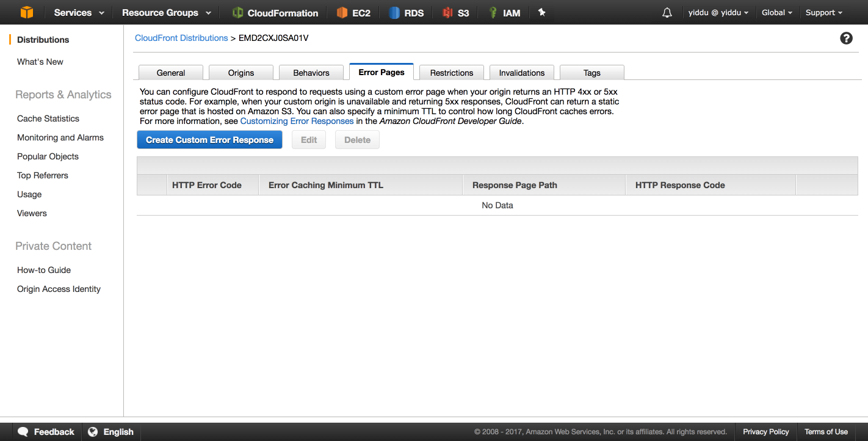
Task: Click the disabled Edit button
Action: tap(309, 140)
